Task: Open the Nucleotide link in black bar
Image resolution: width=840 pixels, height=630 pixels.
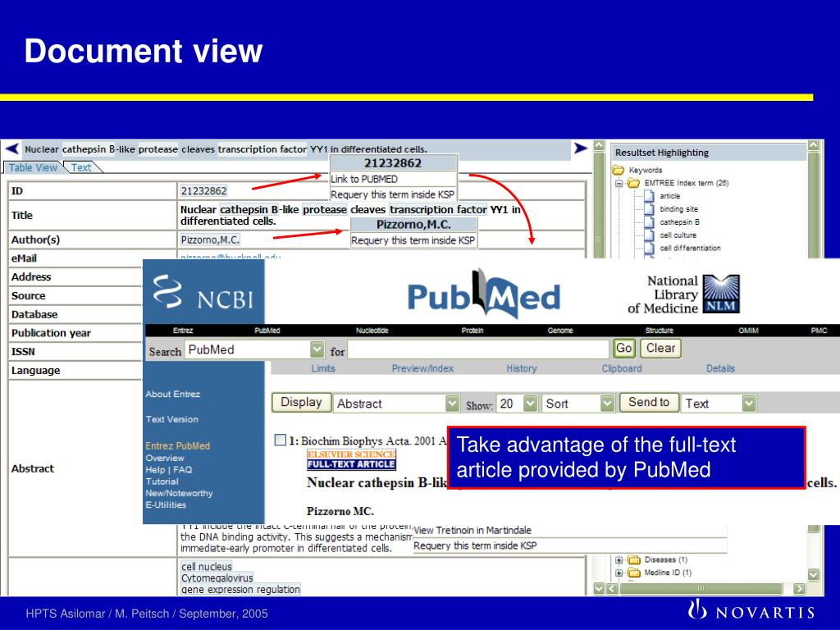Action: click(x=372, y=331)
